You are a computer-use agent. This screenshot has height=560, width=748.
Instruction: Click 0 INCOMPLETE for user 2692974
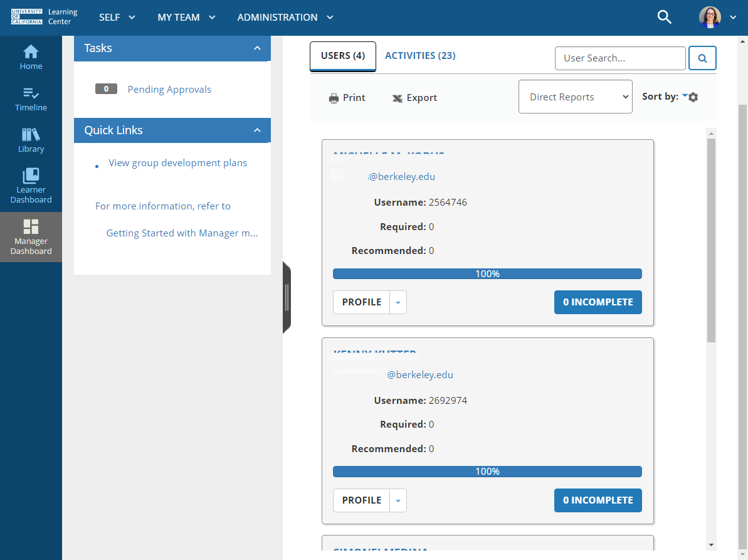[x=598, y=500]
